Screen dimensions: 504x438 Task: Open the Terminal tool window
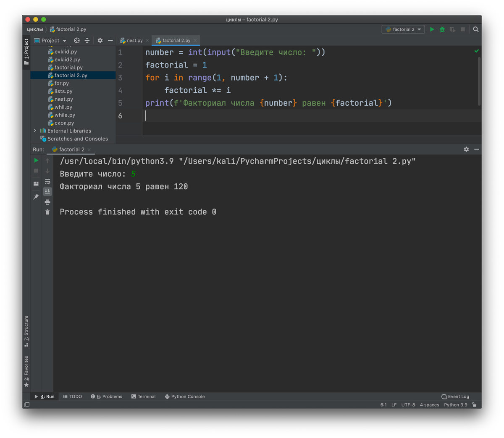(143, 396)
